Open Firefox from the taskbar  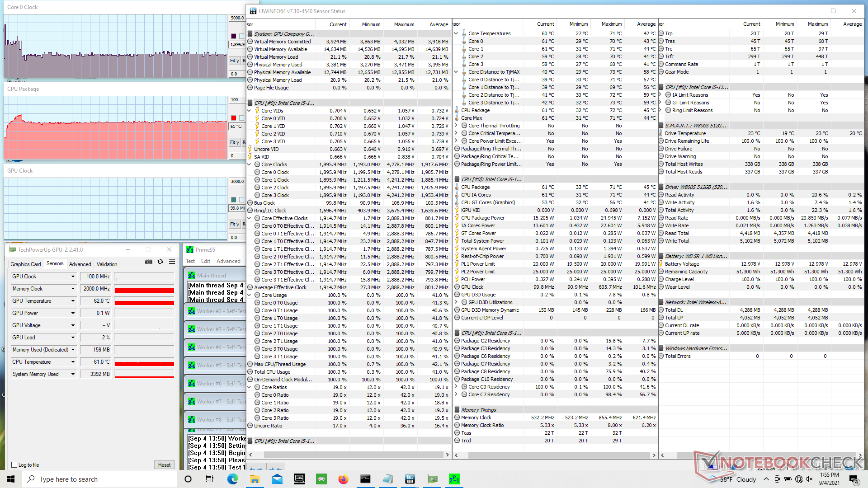coord(343,479)
